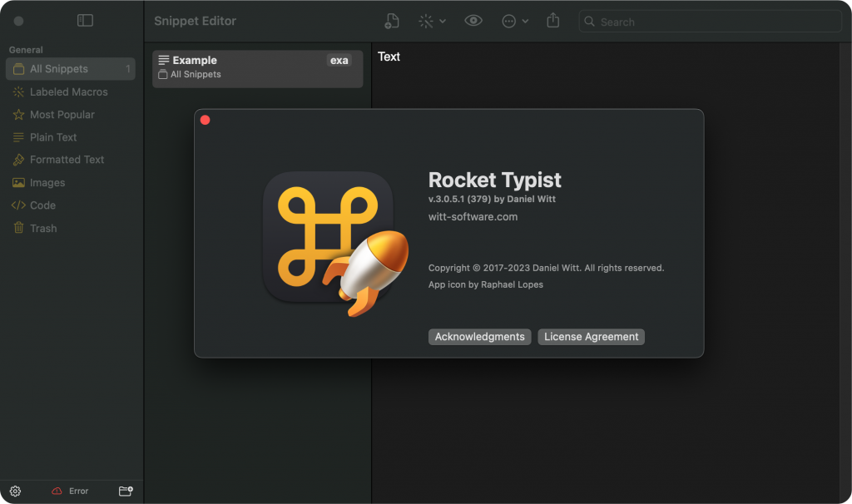Viewport: 852px width, 504px height.
Task: Open the macro wand tool in toolbar
Action: 425,20
